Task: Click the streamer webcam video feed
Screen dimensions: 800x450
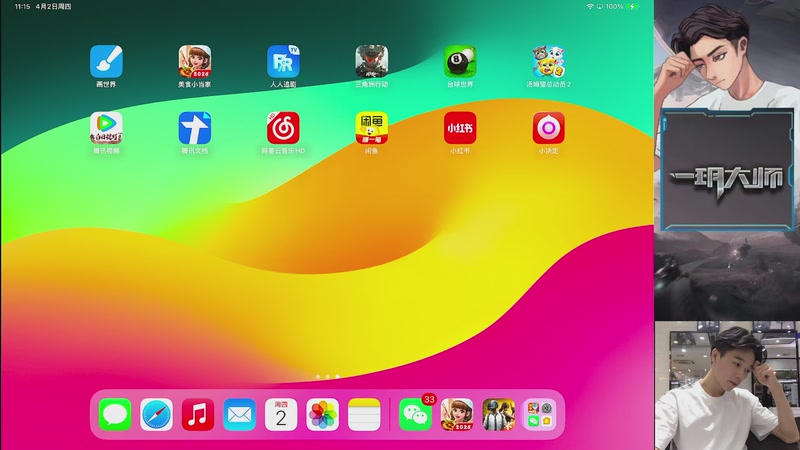Action: click(x=727, y=385)
